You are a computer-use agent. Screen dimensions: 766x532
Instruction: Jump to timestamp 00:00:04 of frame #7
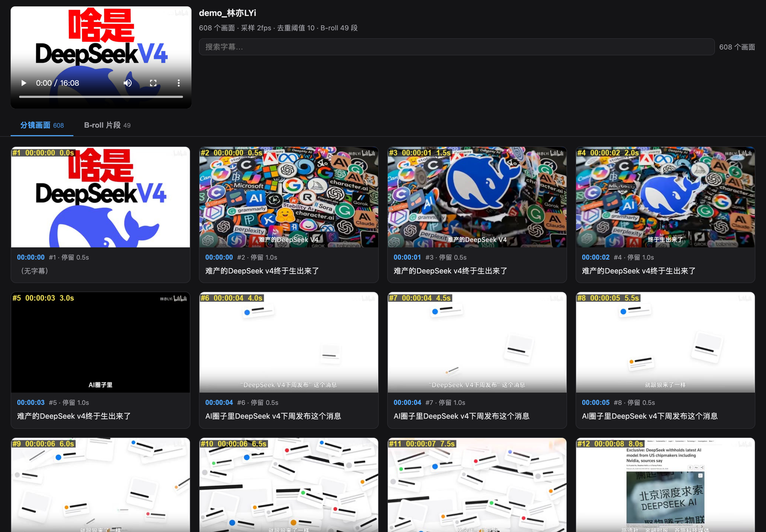tap(407, 403)
